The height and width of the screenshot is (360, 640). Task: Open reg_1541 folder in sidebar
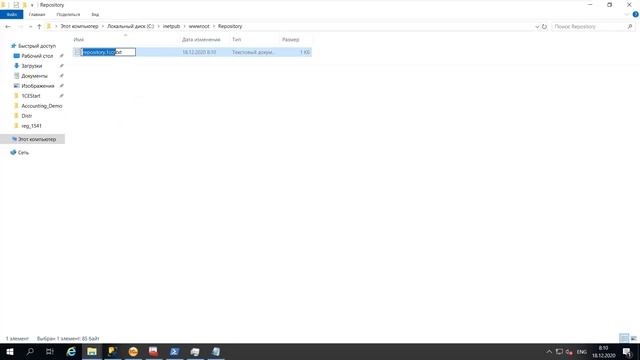coord(31,126)
